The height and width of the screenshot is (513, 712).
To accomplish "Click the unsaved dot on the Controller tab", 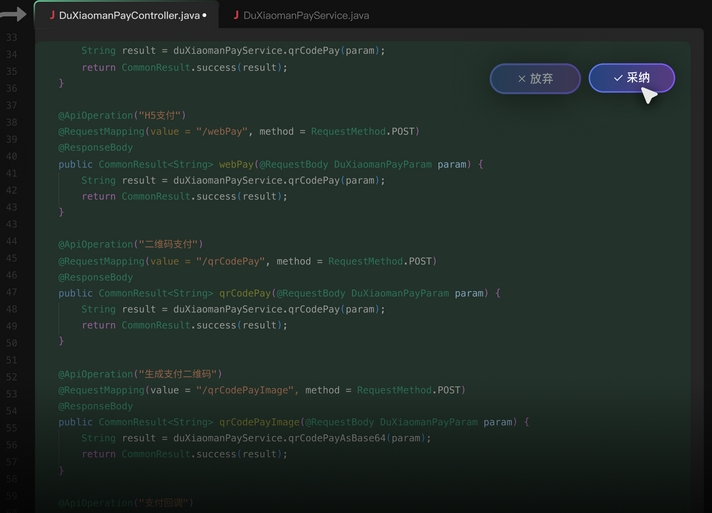I will pyautogui.click(x=205, y=16).
